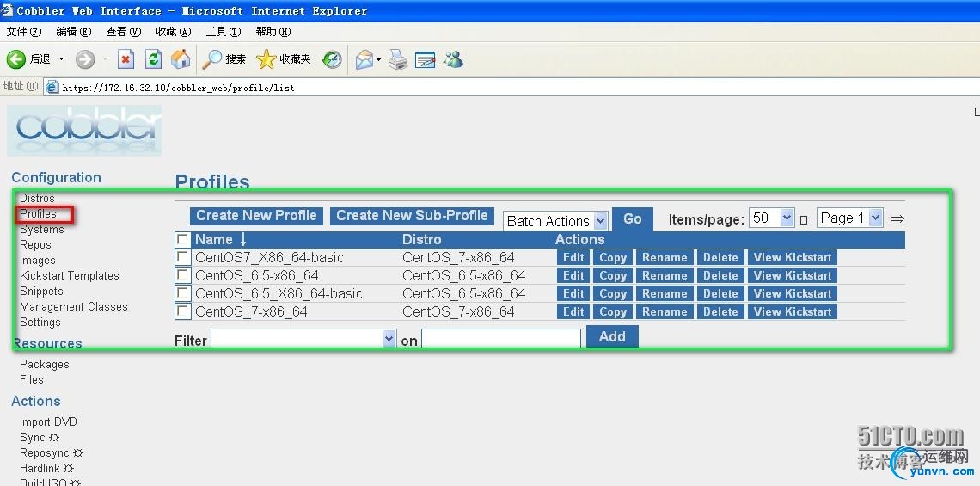
Task: Click the greyed-out Forward arrow icon
Action: 85,59
